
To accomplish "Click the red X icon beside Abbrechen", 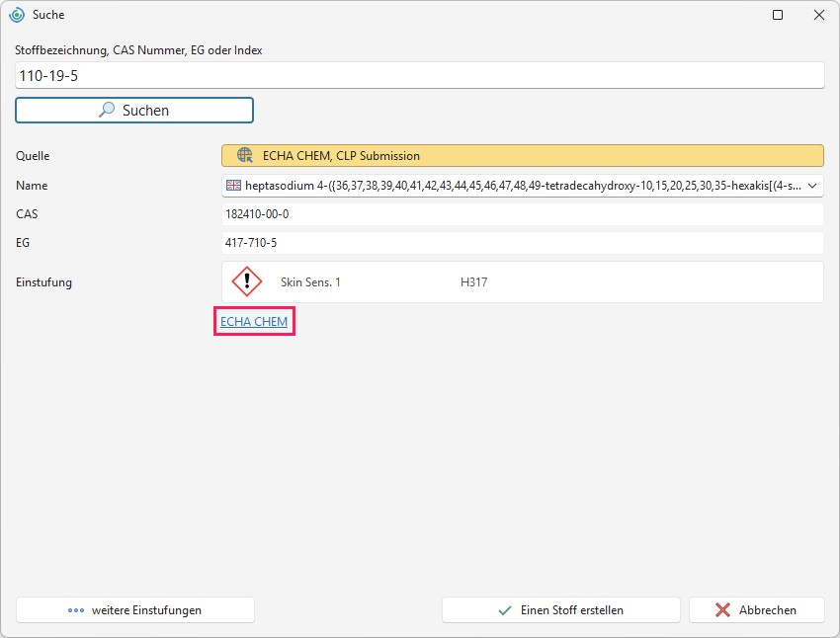I will tap(722, 610).
